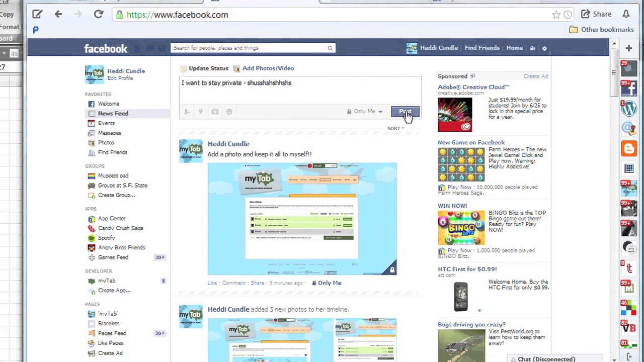
Task: Open WordPress icon in browser sidebar
Action: tap(628, 108)
